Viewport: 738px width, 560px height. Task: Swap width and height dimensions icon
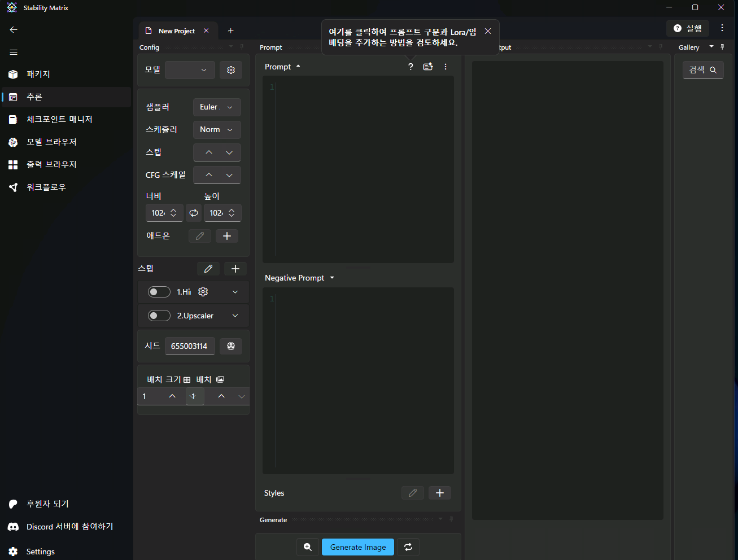click(194, 213)
